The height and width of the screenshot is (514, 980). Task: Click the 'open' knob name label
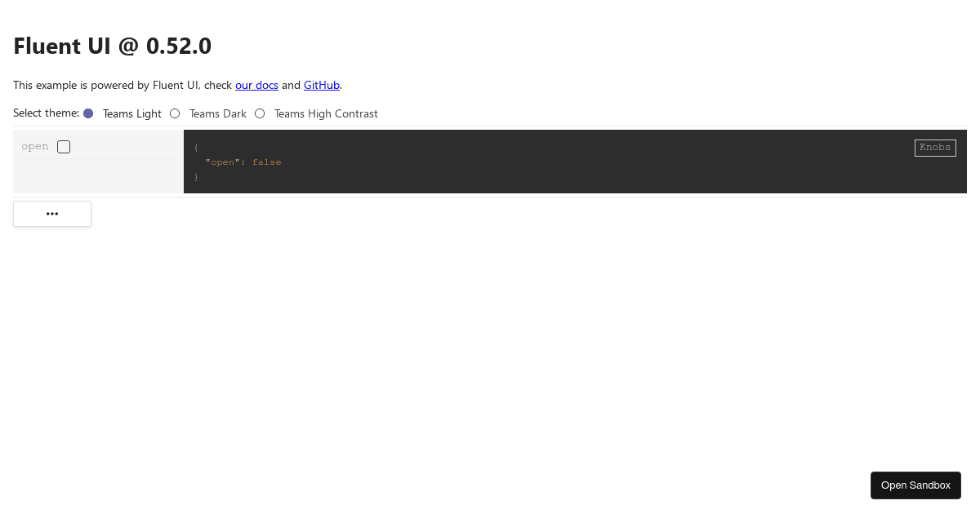coord(35,147)
